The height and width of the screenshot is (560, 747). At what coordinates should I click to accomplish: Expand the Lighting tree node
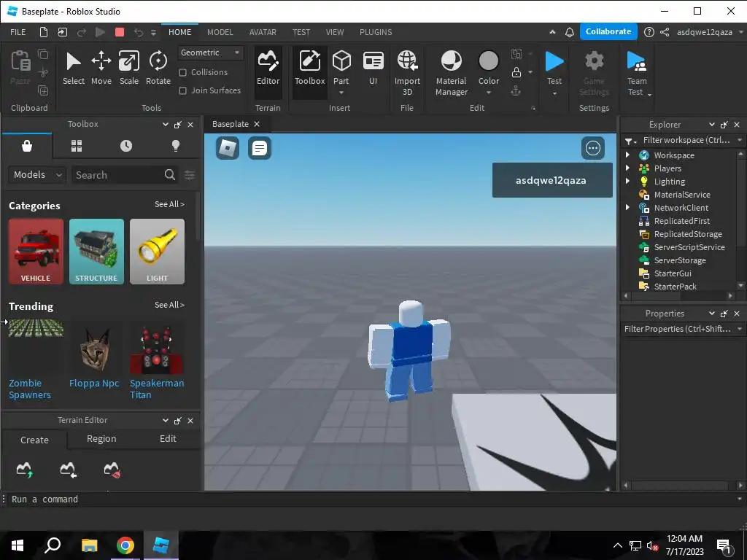click(627, 181)
